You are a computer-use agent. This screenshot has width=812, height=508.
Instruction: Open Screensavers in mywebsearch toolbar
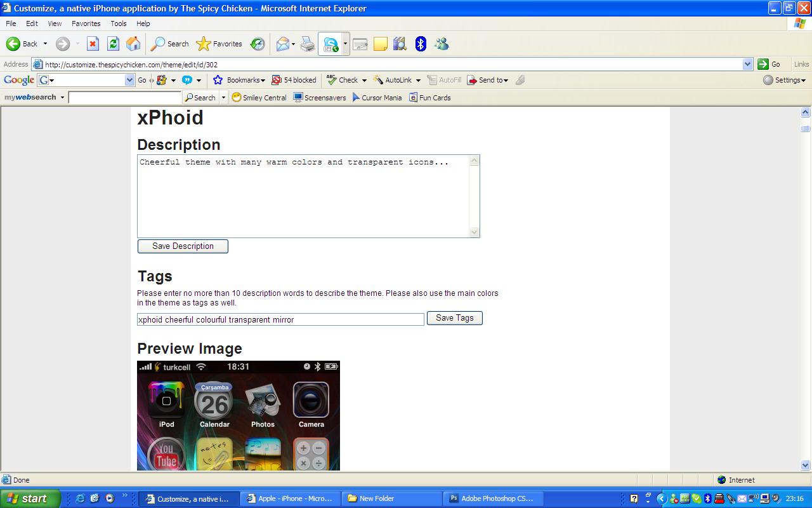click(x=319, y=98)
